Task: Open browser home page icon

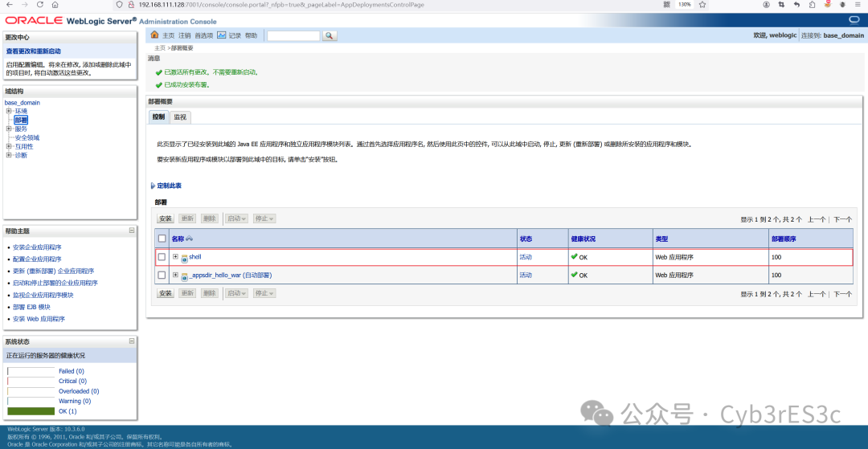Action: tap(55, 5)
